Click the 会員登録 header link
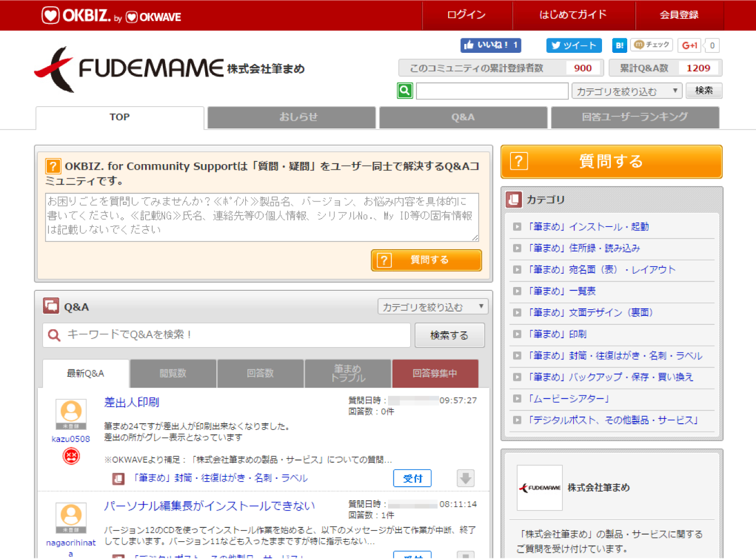 pyautogui.click(x=679, y=15)
